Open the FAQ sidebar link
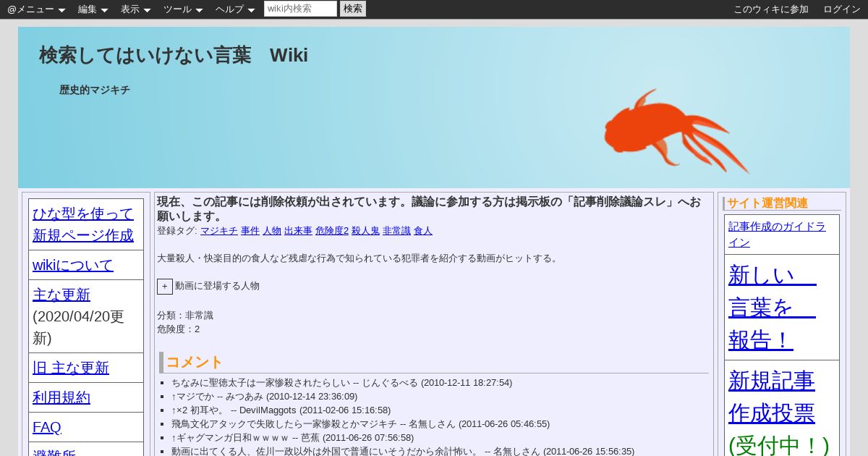The width and height of the screenshot is (868, 456). [x=47, y=427]
